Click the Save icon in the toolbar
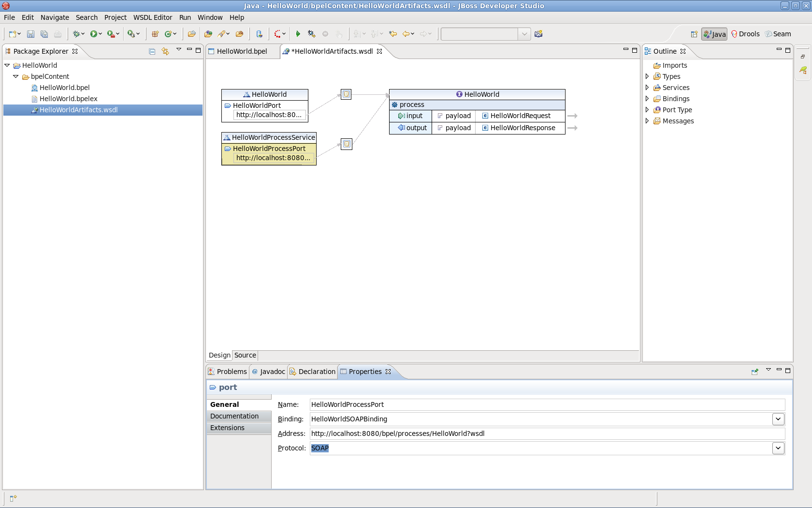This screenshot has height=508, width=812. click(30, 34)
